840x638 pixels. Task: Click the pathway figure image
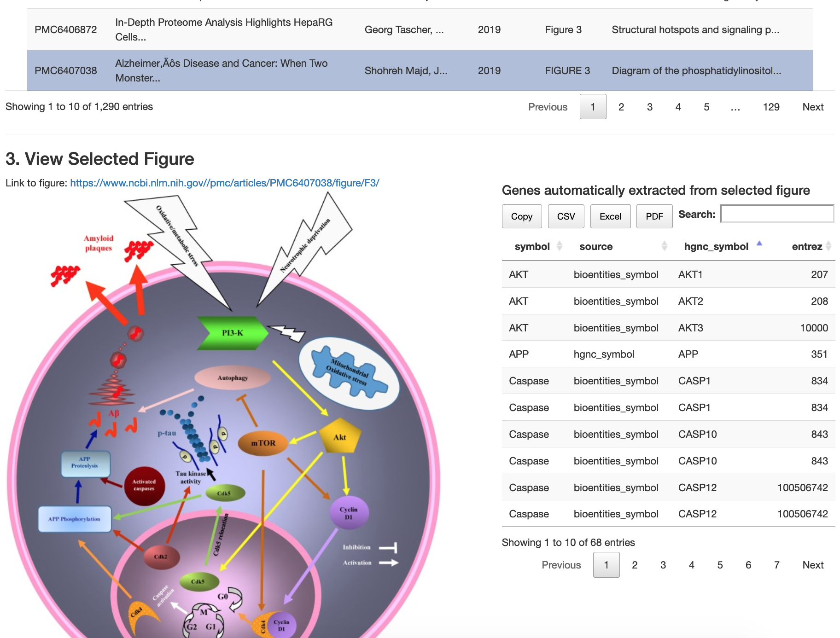[x=223, y=414]
